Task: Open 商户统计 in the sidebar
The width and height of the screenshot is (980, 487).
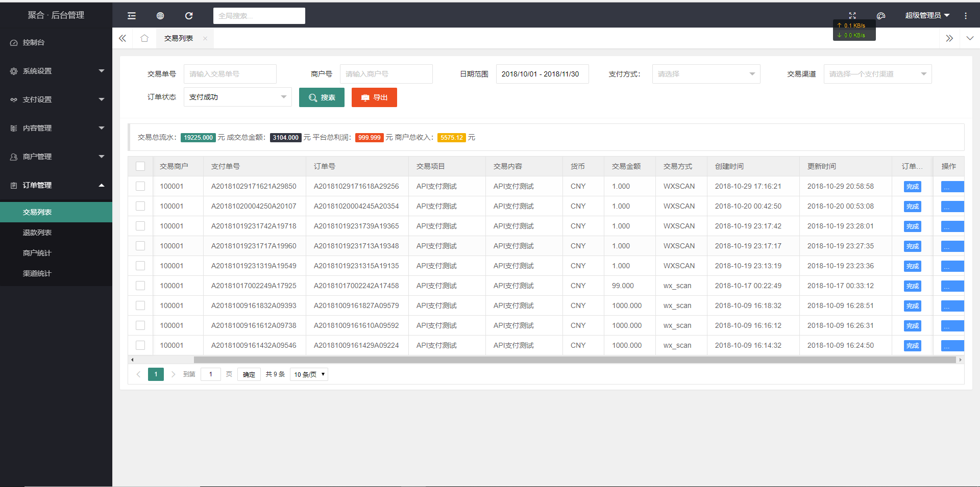Action: 37,253
